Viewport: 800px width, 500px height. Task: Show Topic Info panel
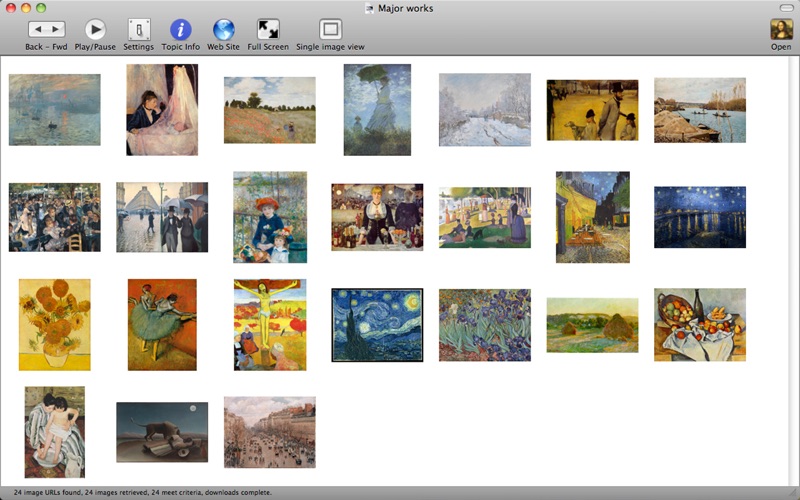tap(181, 29)
